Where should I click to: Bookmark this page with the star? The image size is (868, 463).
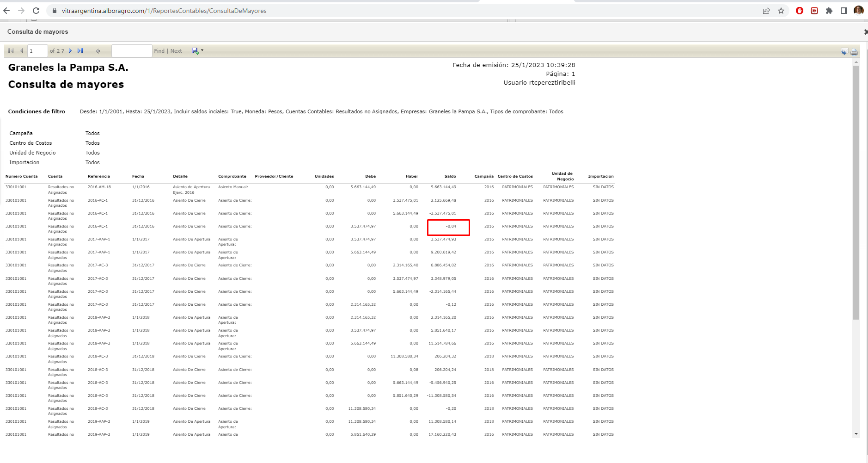781,11
